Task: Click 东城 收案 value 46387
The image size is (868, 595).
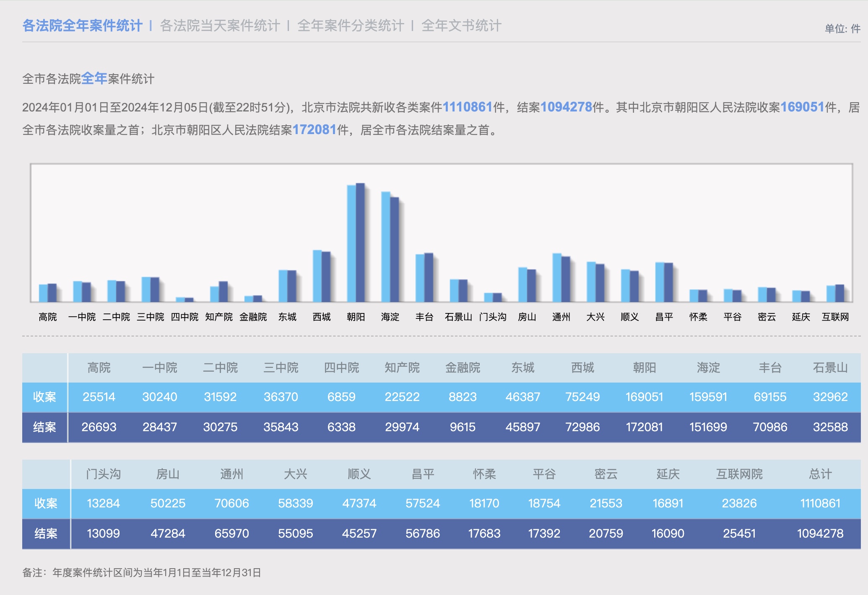Action: [523, 397]
